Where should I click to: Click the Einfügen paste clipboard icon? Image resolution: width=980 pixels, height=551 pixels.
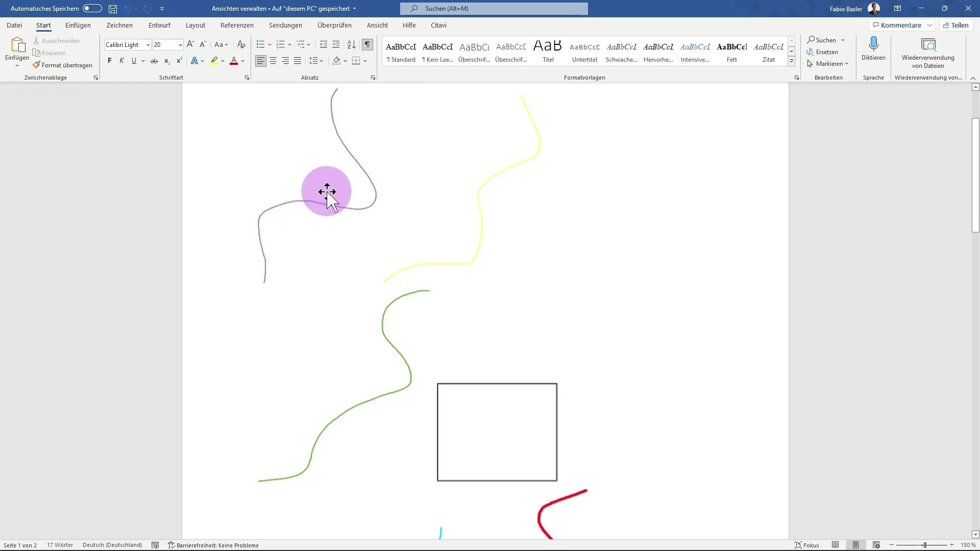click(x=17, y=45)
